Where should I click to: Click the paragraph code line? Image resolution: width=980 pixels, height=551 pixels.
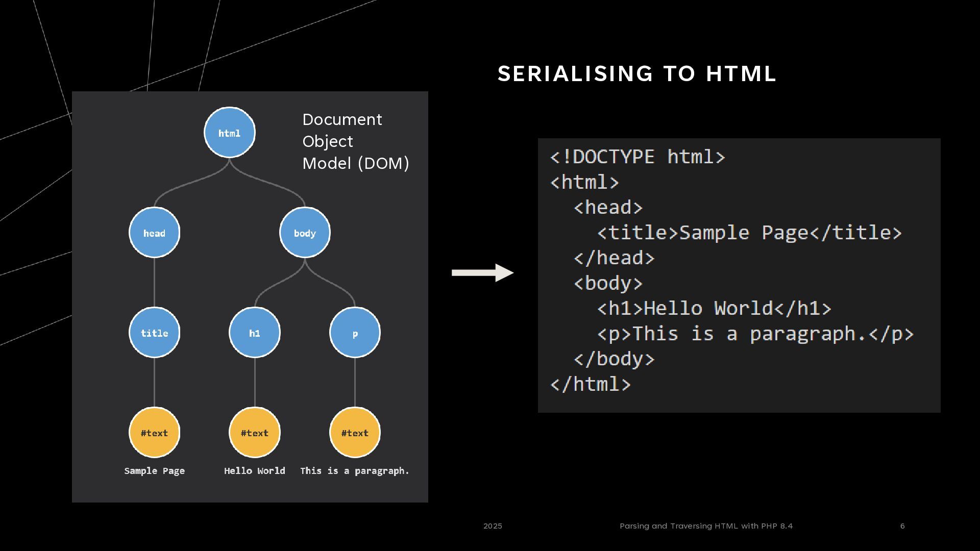click(754, 334)
